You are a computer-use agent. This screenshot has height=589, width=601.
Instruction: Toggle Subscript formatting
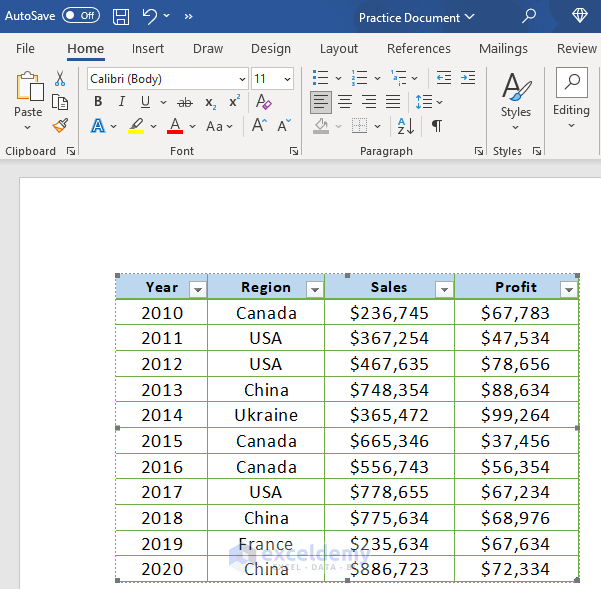click(210, 103)
